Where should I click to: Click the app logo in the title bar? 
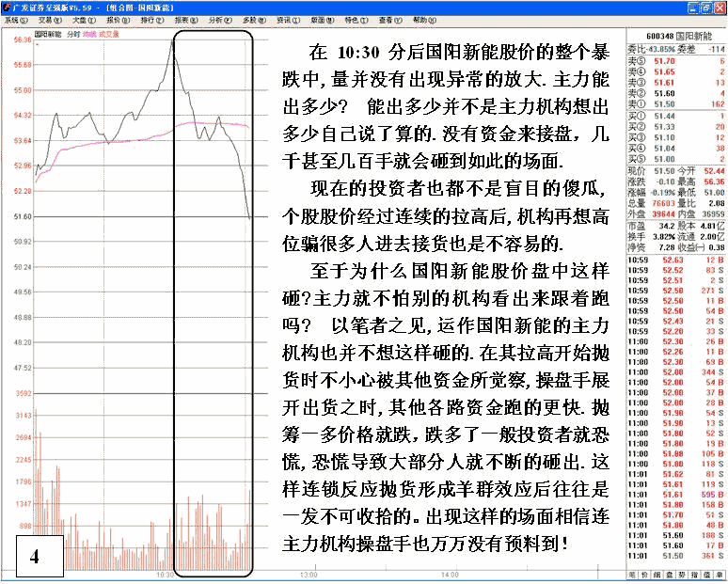click(7, 7)
